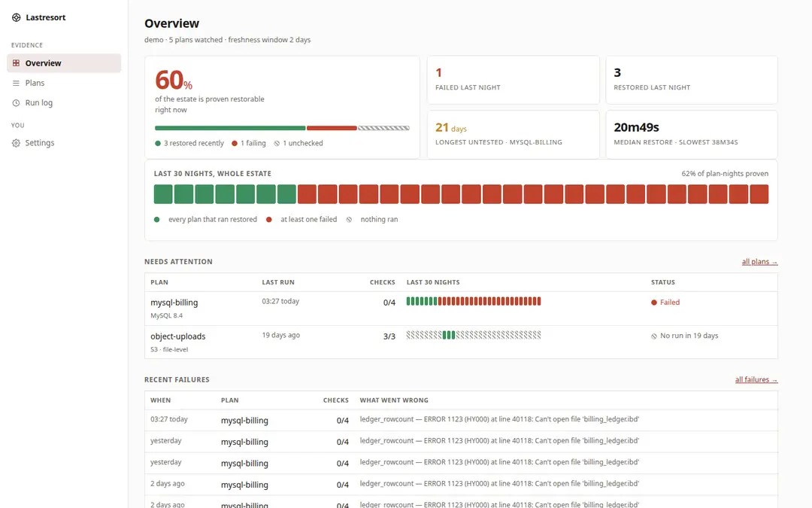This screenshot has height=508, width=812.
Task: Open the Run log menu item
Action: 64,102
